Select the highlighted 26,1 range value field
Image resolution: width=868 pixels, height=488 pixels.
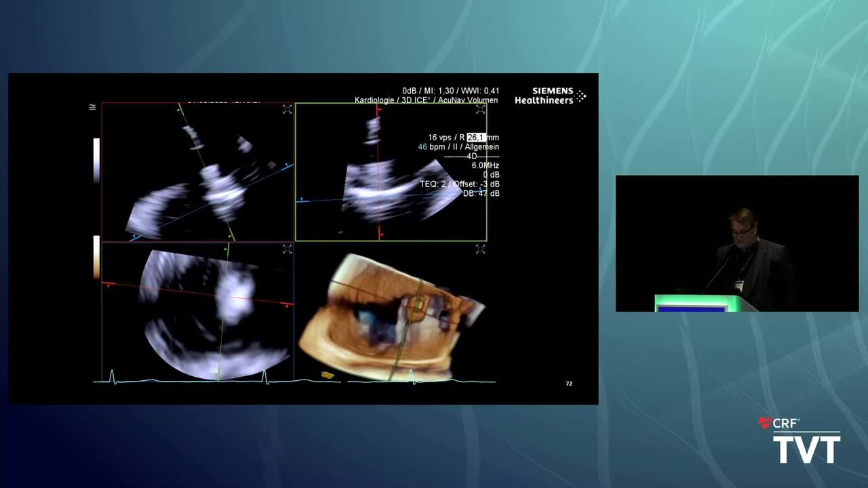(x=476, y=138)
